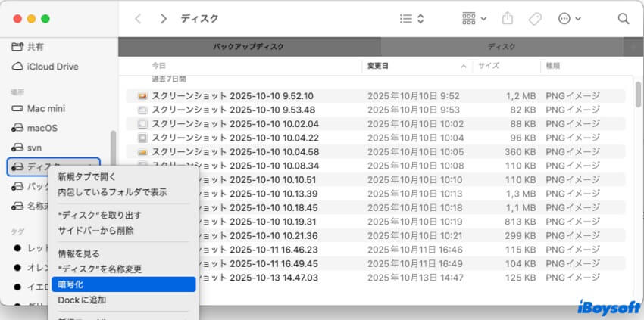Viewport: 644px width, 320px height.
Task: Add a new tab with plus button
Action: [x=633, y=47]
